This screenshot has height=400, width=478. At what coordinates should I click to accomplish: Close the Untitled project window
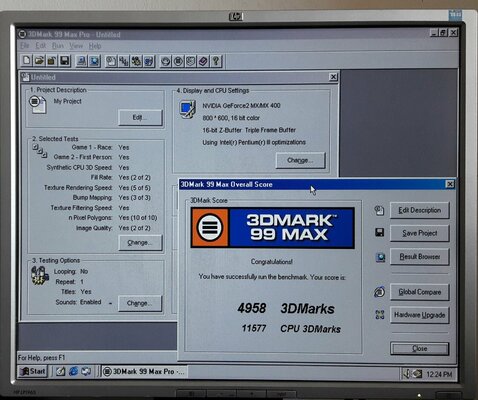tap(333, 77)
